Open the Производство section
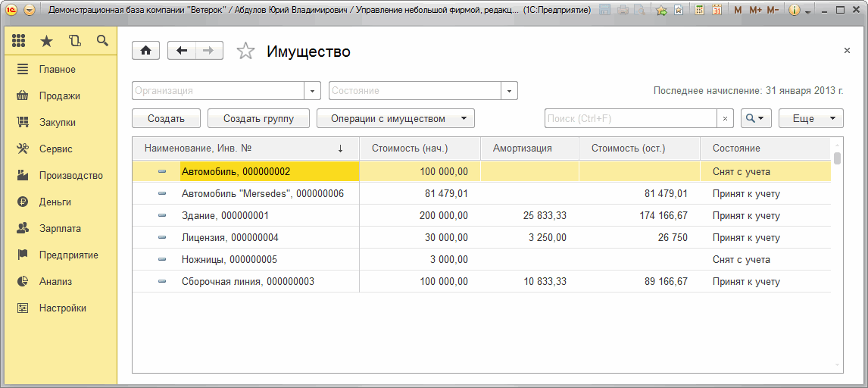This screenshot has height=388, width=868. click(61, 176)
